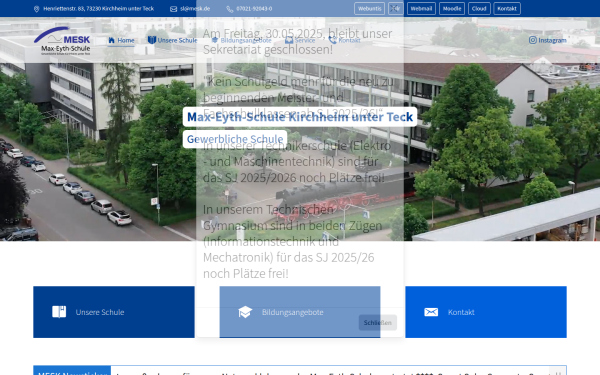600x375 pixels.
Task: Open the dark blue Unsere Schule tile
Action: point(114,312)
